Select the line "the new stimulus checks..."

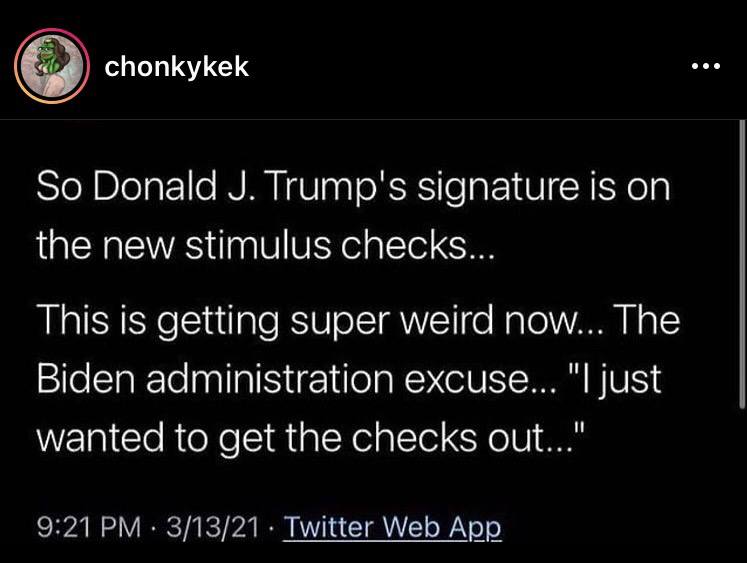click(x=265, y=245)
